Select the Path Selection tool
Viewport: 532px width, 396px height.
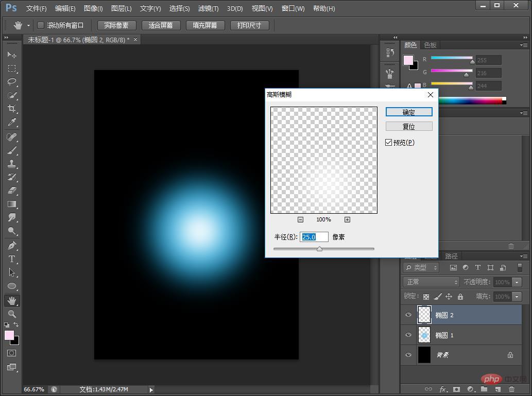12,272
